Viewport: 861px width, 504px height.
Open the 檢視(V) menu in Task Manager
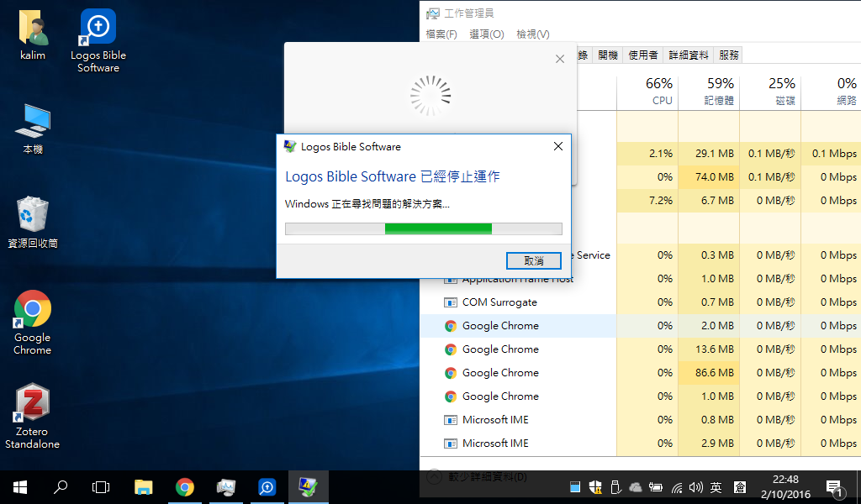(532, 34)
